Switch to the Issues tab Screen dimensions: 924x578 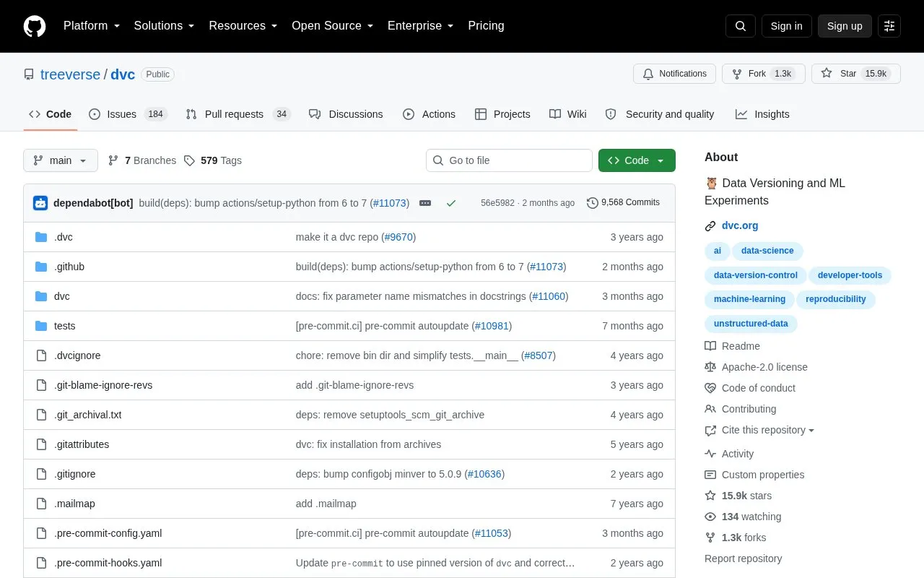click(128, 114)
